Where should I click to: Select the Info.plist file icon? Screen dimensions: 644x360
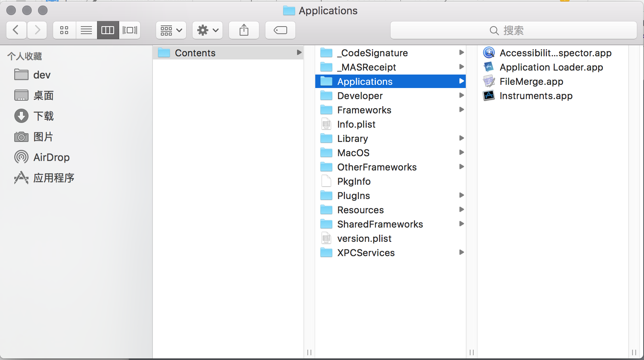(x=326, y=124)
